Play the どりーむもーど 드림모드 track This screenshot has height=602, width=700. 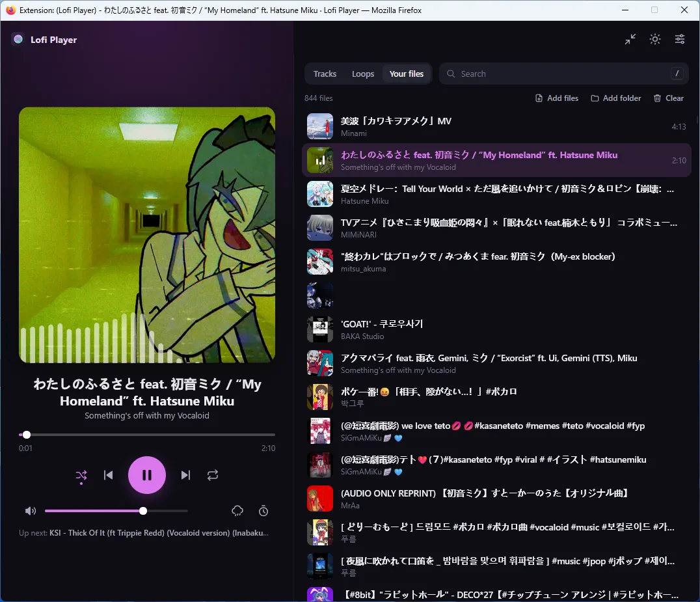pyautogui.click(x=496, y=532)
